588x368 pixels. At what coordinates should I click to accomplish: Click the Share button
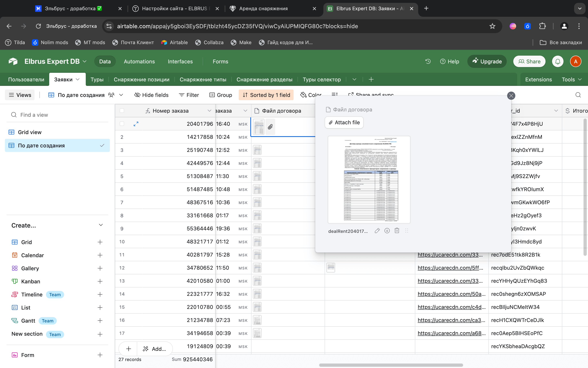point(529,61)
